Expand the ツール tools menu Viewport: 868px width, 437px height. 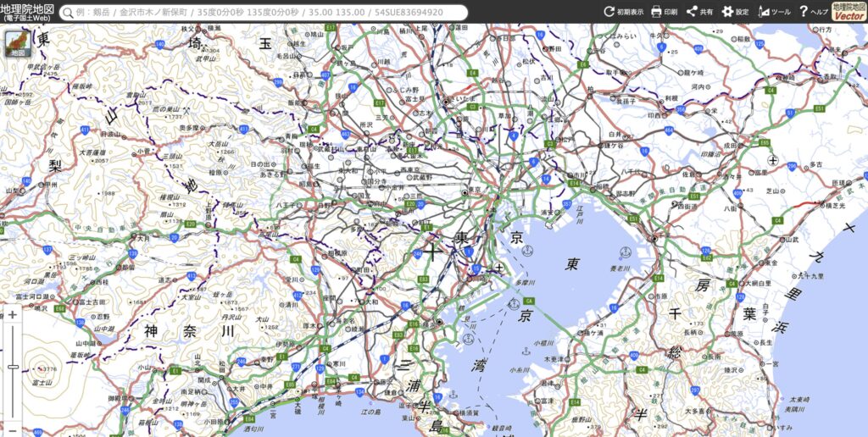(x=774, y=12)
